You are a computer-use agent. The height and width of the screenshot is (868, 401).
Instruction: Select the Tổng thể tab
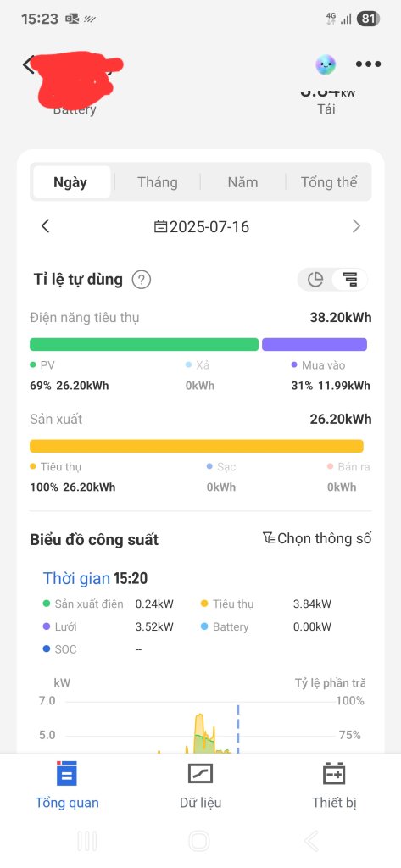pos(328,182)
